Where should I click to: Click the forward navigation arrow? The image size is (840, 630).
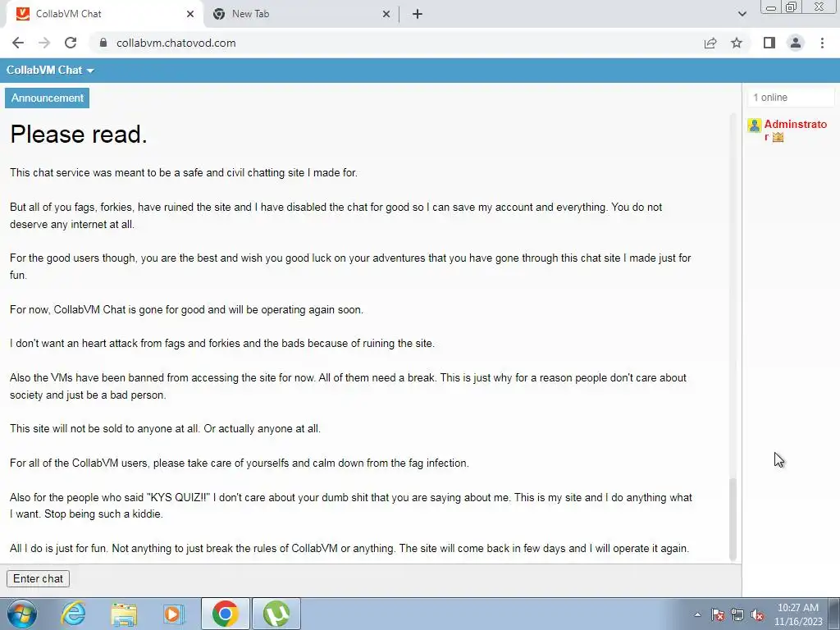[44, 43]
